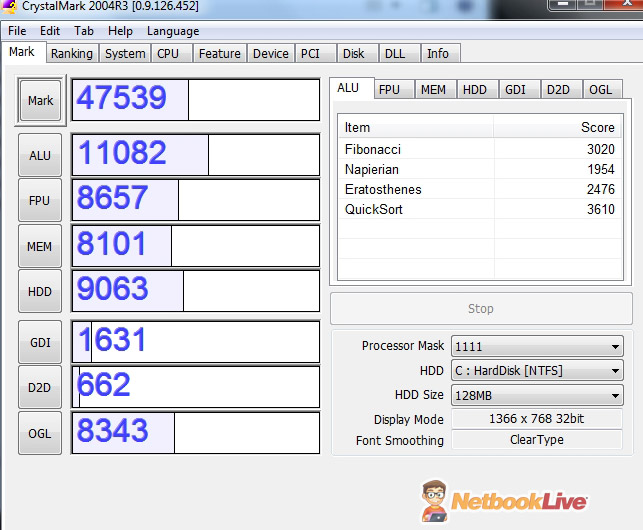This screenshot has width=643, height=530.
Task: Select the Fibonacci row
Action: click(480, 149)
